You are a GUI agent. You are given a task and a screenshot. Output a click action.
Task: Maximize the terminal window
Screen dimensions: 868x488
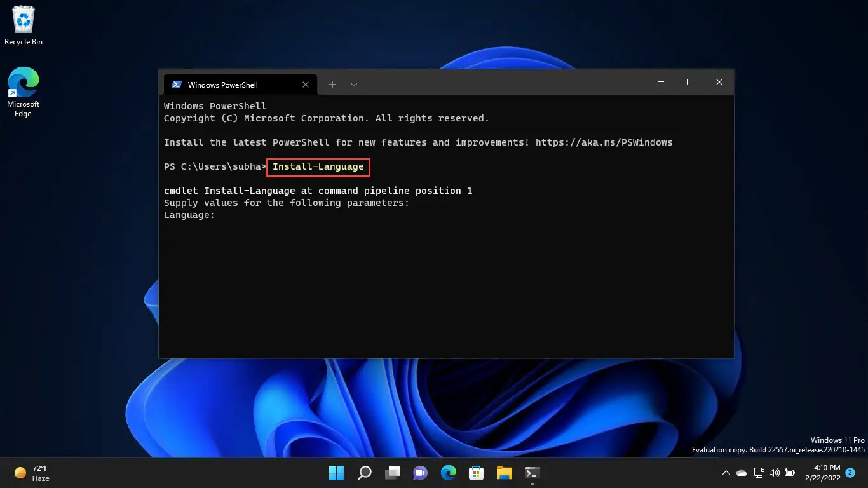point(690,82)
